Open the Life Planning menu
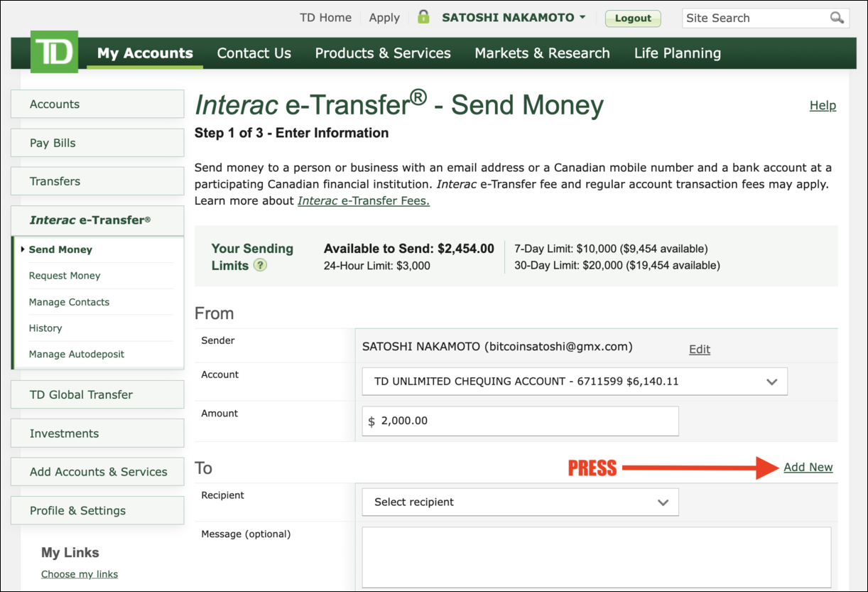The image size is (868, 592). (678, 53)
